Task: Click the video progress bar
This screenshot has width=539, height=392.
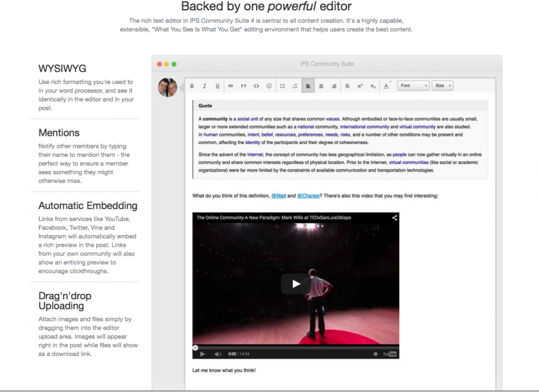Action: (x=296, y=347)
